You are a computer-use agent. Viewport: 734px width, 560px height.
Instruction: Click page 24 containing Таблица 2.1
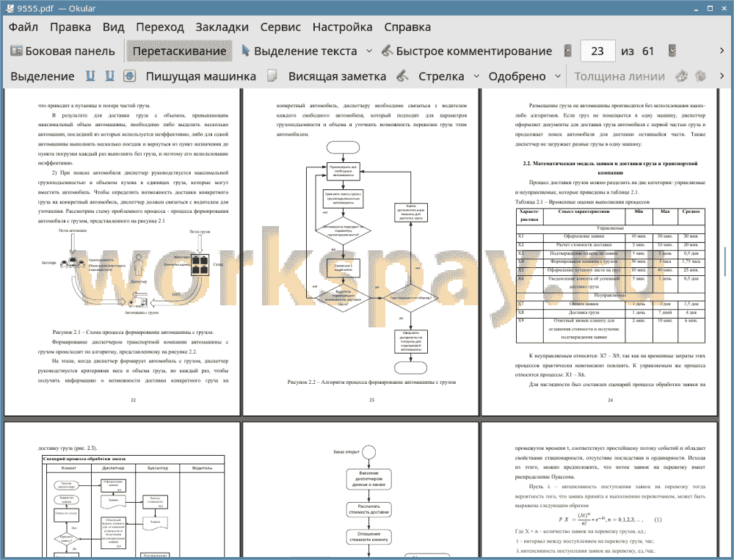599,252
